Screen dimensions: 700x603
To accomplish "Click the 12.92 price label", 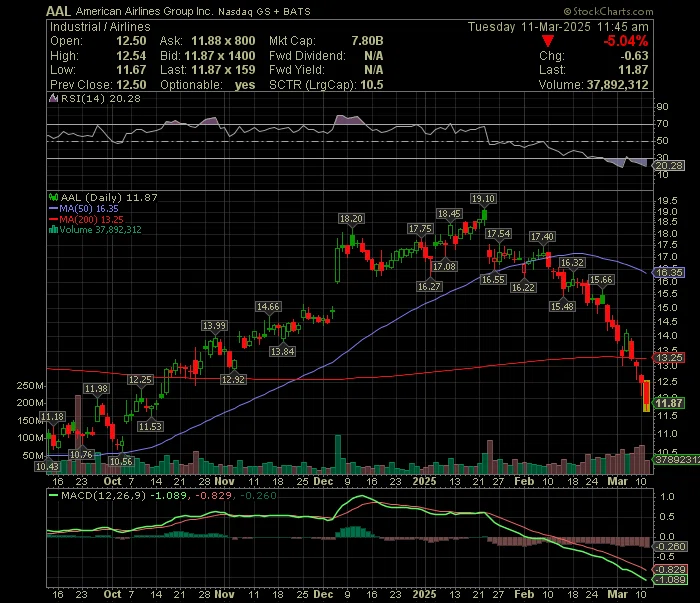I will 233,380.
